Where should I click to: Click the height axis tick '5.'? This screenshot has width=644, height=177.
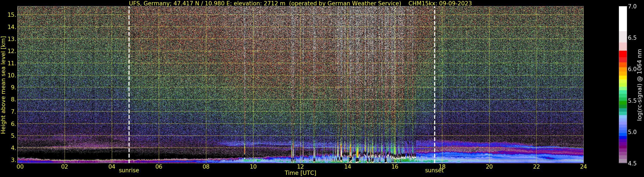tap(14, 136)
